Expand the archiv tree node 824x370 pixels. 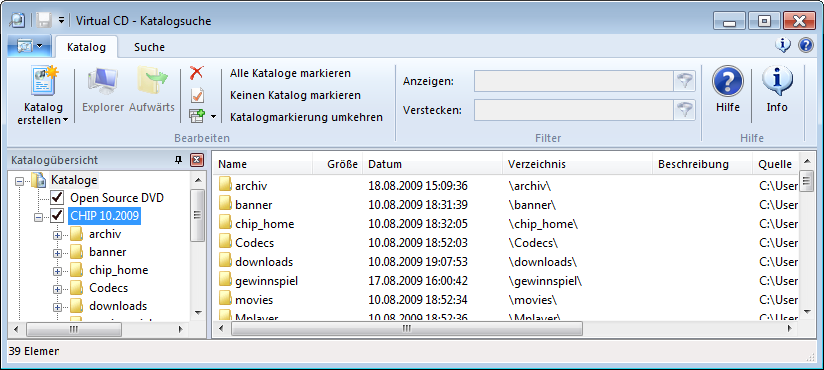tap(57, 235)
